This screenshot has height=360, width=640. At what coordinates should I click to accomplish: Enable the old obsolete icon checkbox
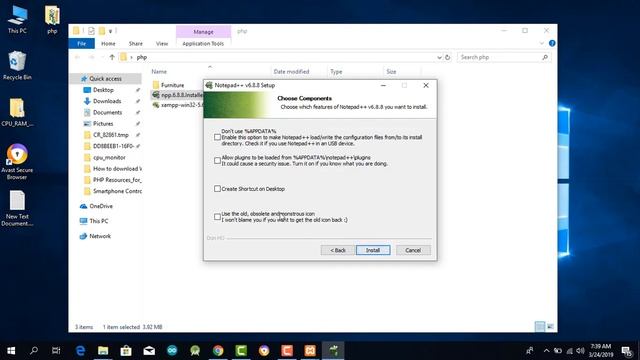(x=217, y=217)
